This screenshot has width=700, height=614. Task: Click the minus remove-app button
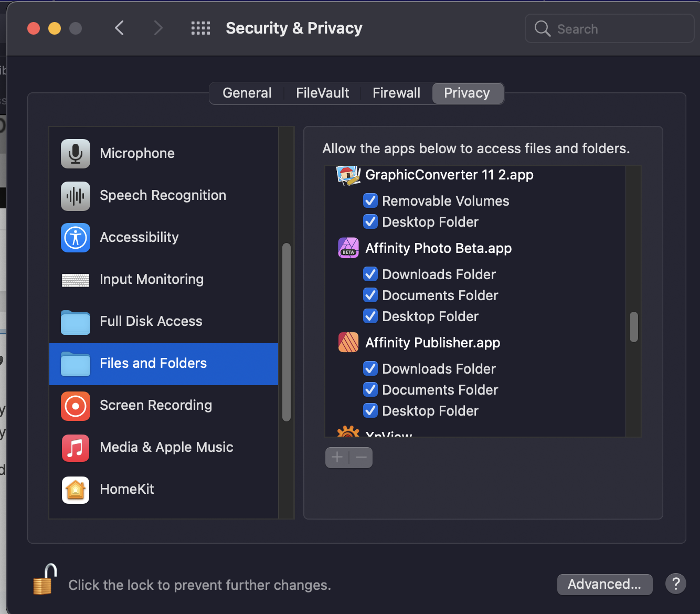coord(361,458)
